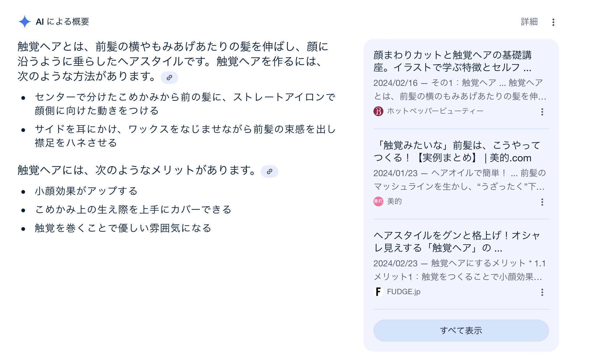Open the 「触覚みたいな」前髪 美的.com article

pyautogui.click(x=457, y=151)
